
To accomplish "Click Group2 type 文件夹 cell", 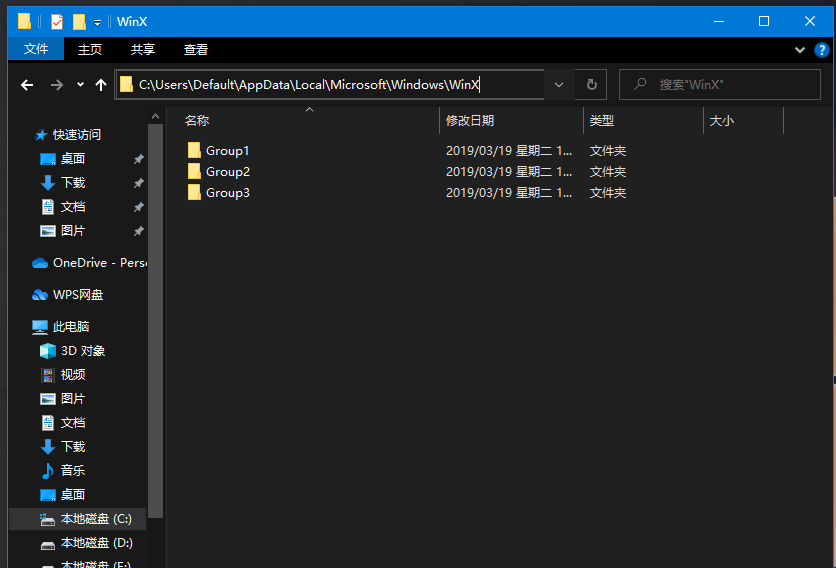I will (607, 172).
